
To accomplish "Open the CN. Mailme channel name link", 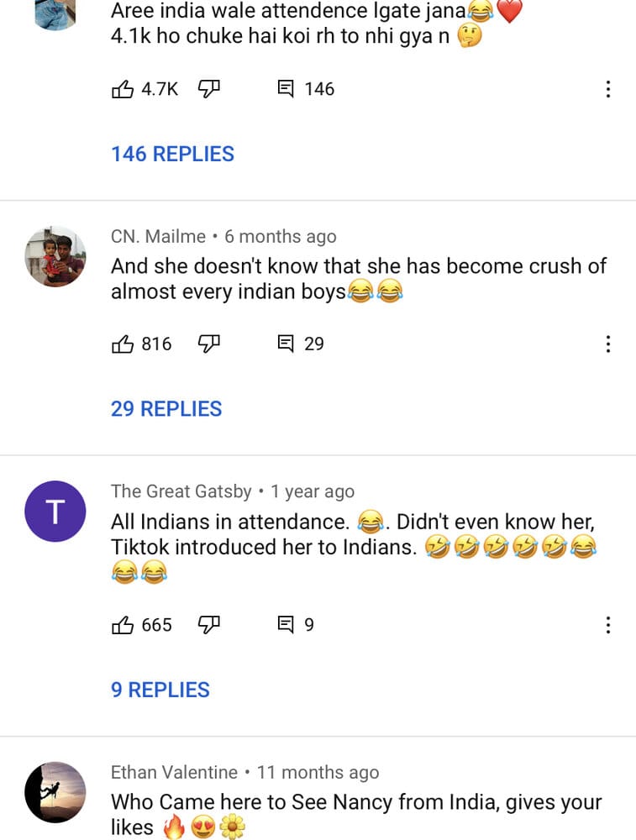I will [x=158, y=236].
